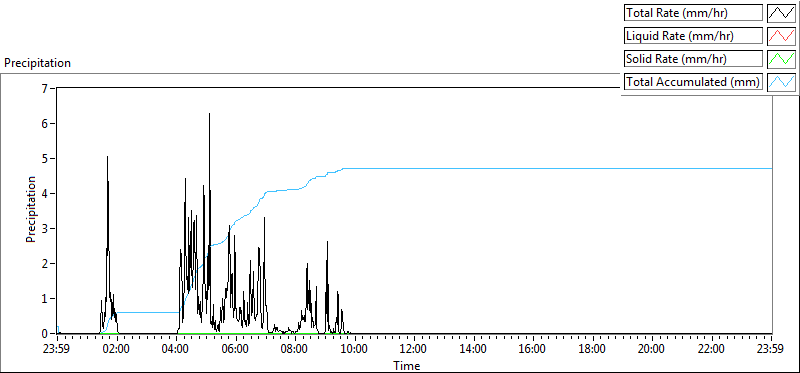Select the Liquid Rate (mm/hr) legend label
Viewport: 800px width, 373px height.
coord(693,36)
